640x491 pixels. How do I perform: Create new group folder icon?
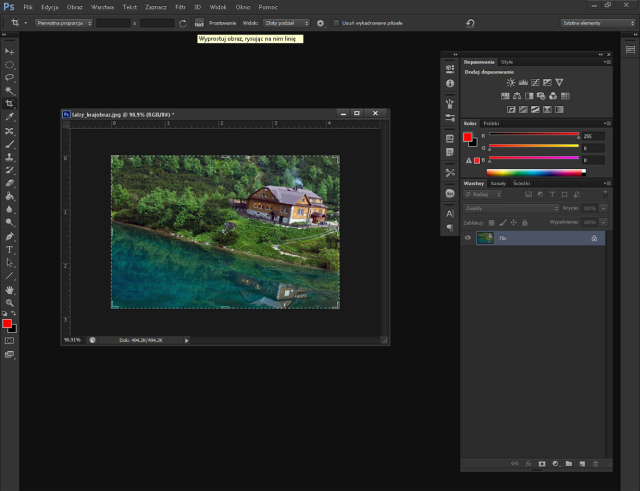point(569,464)
